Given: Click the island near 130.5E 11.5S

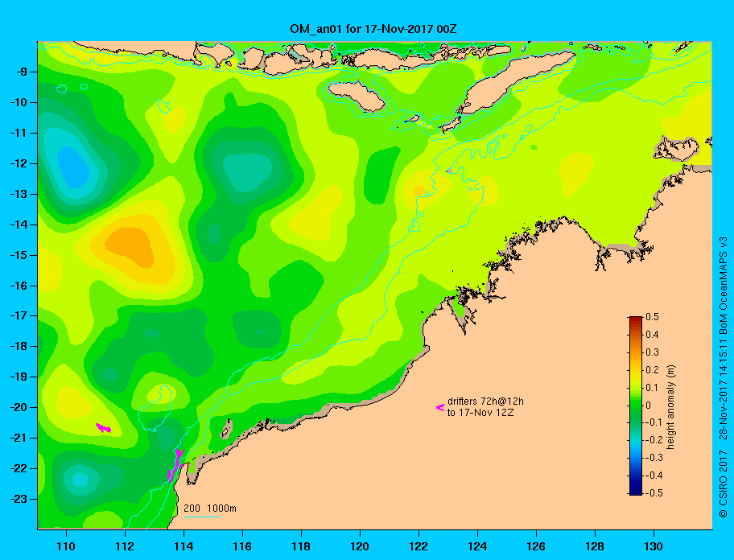Looking at the screenshot, I should click(678, 149).
